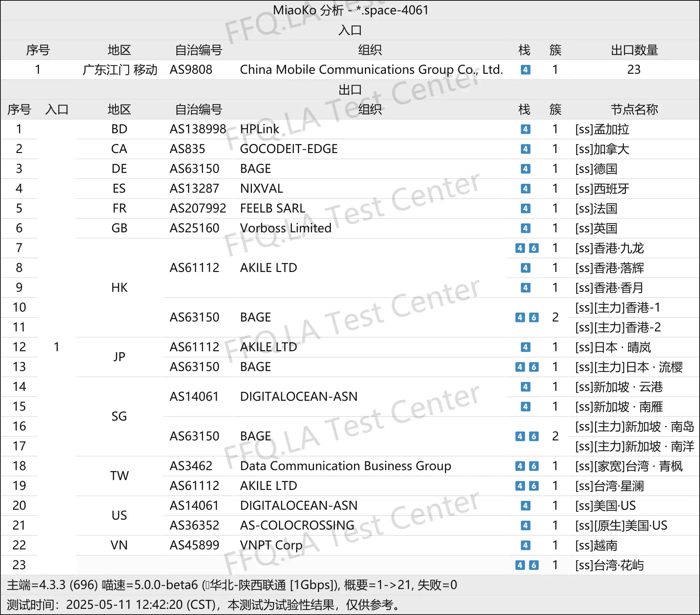Click organization cell HPLink

[x=259, y=129]
